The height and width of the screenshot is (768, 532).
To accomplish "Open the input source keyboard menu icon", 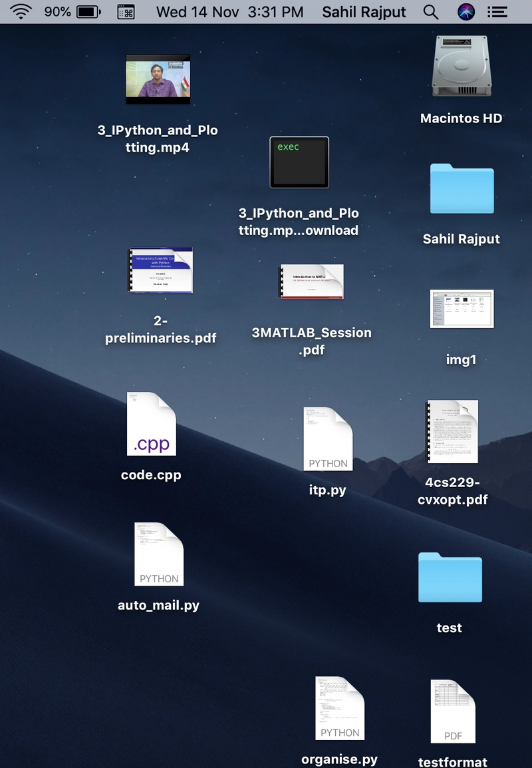I will (126, 12).
